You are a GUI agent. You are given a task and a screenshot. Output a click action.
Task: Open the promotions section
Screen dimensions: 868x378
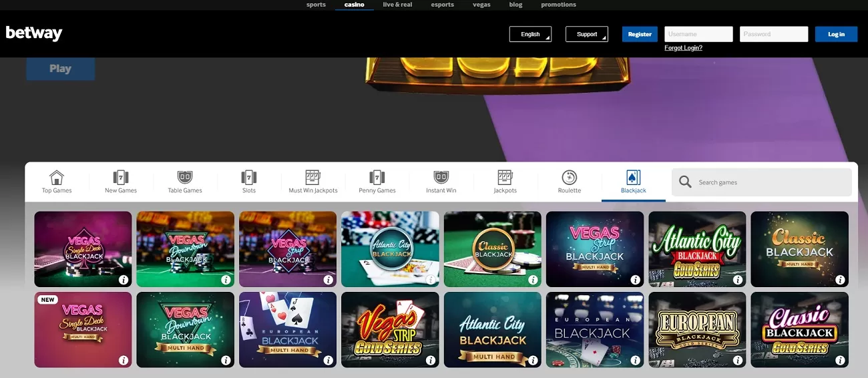(x=559, y=5)
